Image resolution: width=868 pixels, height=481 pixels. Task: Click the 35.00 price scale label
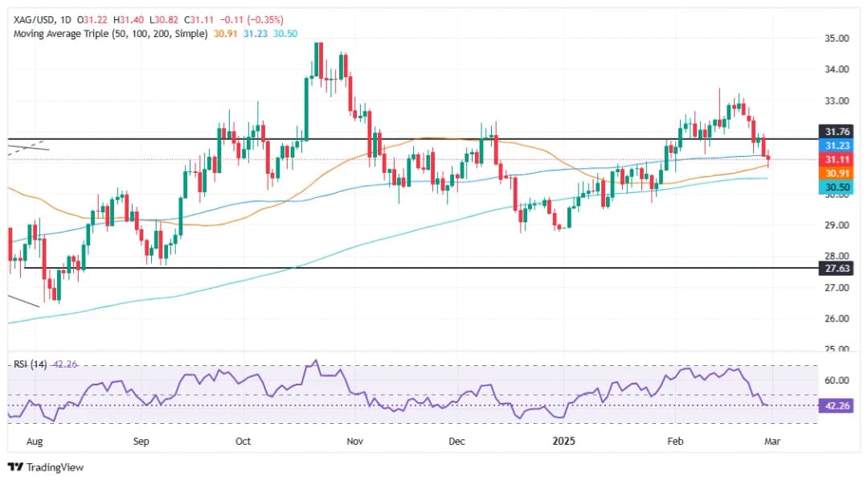point(838,38)
